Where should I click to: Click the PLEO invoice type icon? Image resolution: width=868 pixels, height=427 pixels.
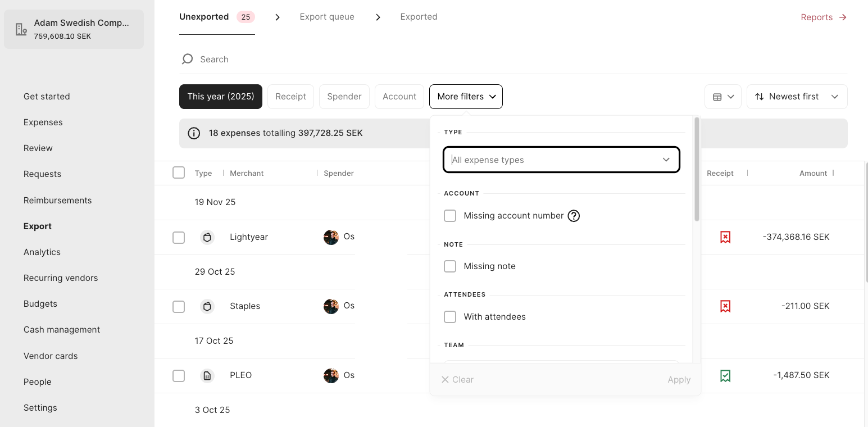207,375
